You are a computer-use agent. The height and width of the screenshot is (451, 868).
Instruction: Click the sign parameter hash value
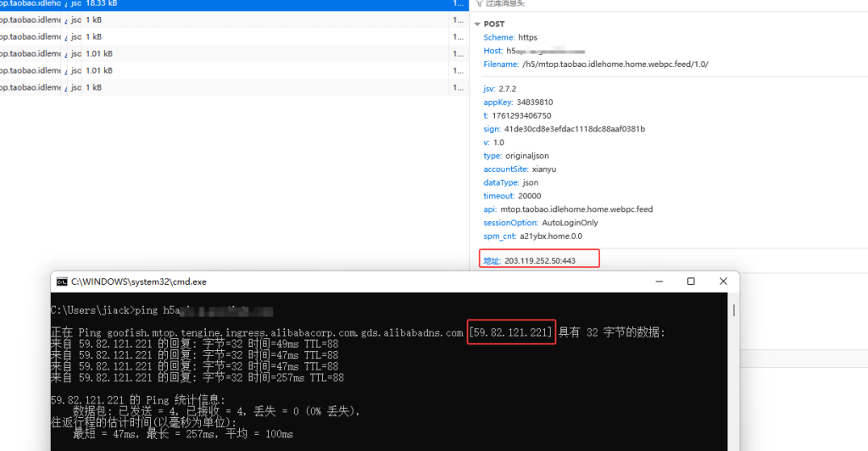click(x=574, y=129)
